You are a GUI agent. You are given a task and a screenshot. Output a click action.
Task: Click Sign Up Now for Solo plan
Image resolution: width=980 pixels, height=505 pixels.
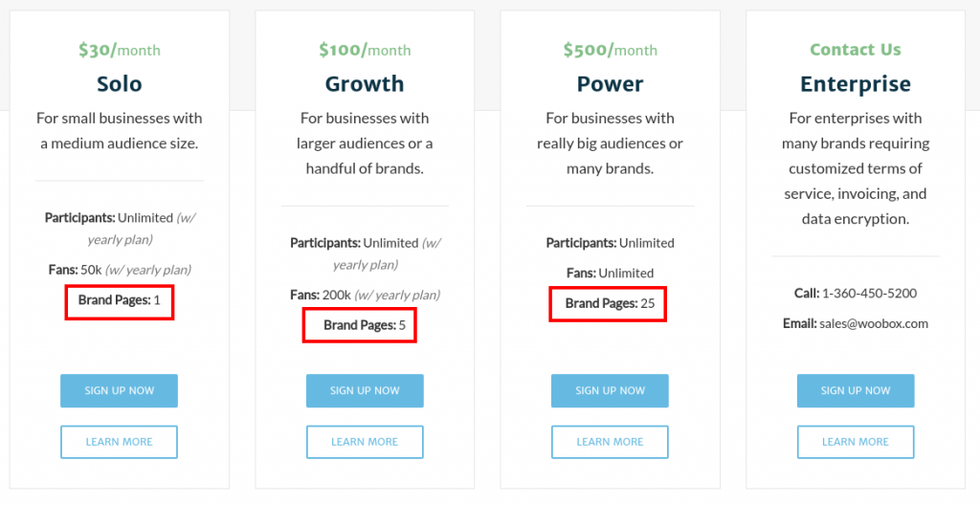[119, 390]
